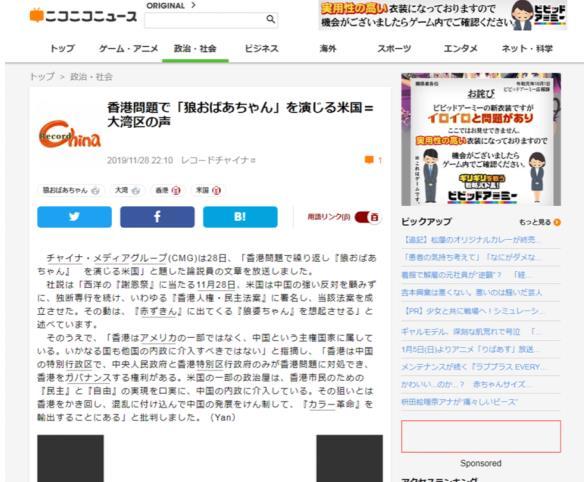584x482 pixels.
Task: Click the もっと見る orange arrow icon
Action: pyautogui.click(x=557, y=222)
